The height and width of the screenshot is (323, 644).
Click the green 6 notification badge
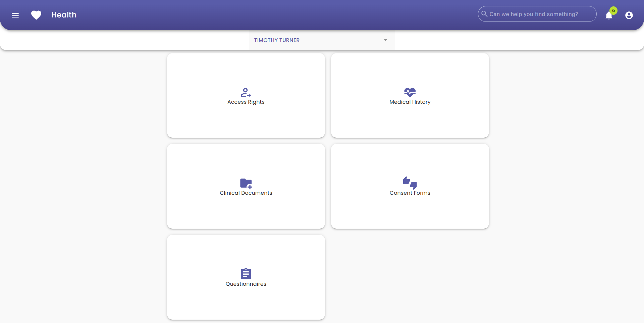click(613, 10)
